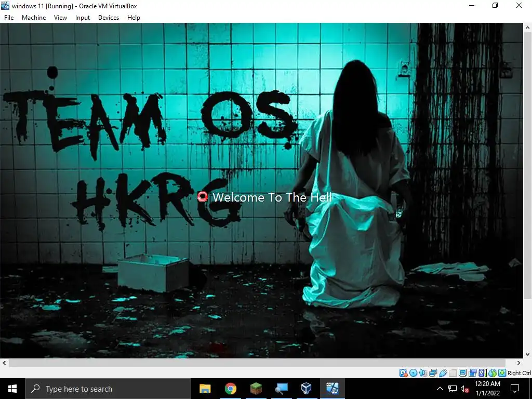Viewport: 532px width, 399px height.
Task: Click the VirtualBox window title icon
Action: tap(5, 6)
